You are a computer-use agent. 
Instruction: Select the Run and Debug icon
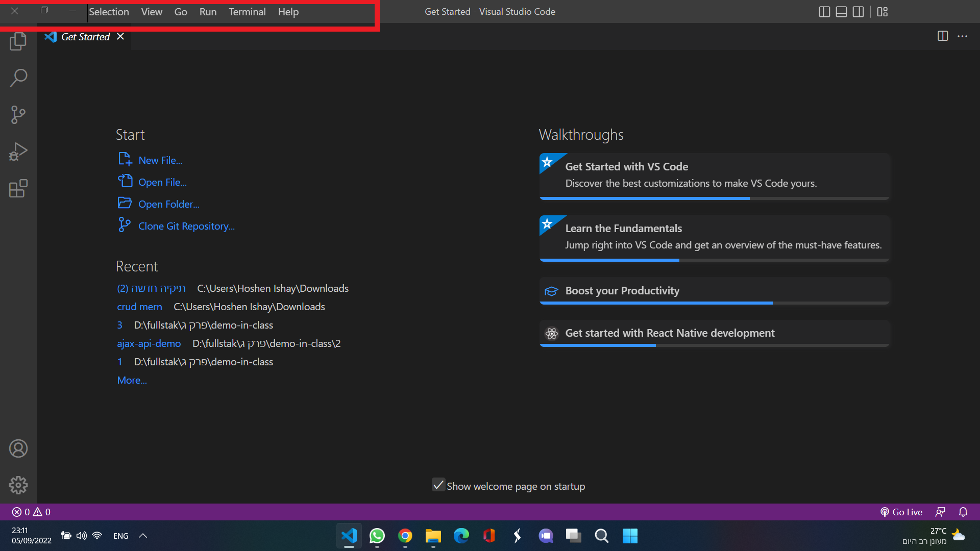click(x=18, y=151)
